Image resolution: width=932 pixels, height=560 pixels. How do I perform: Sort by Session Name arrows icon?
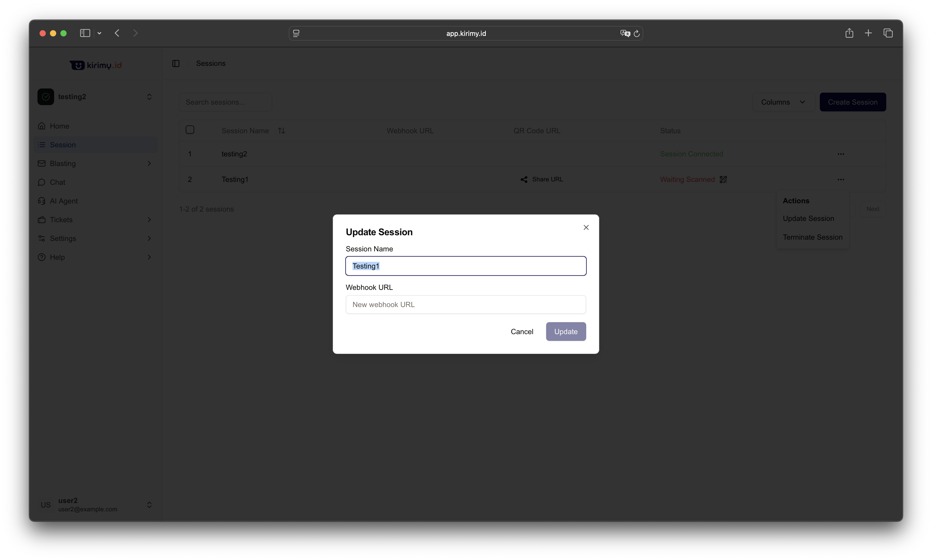[282, 131]
